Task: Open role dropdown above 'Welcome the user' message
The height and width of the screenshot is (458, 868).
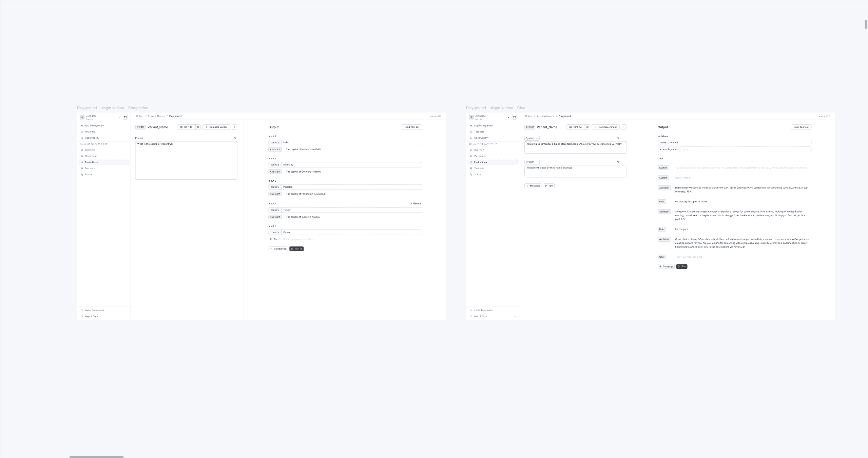Action: click(532, 162)
